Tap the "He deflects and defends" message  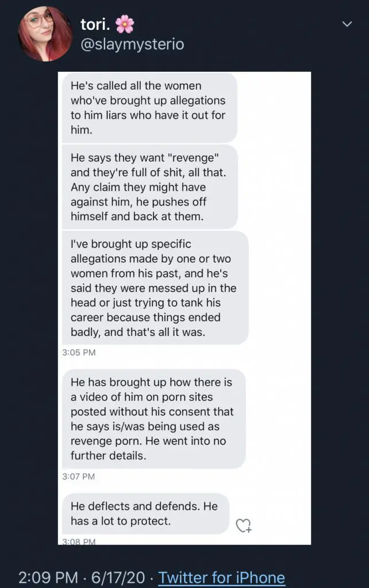[145, 513]
